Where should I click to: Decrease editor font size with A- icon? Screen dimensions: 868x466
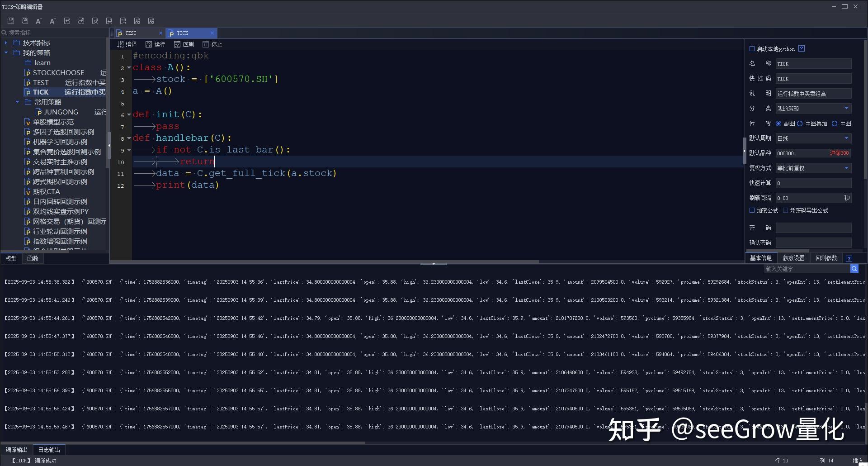click(38, 21)
